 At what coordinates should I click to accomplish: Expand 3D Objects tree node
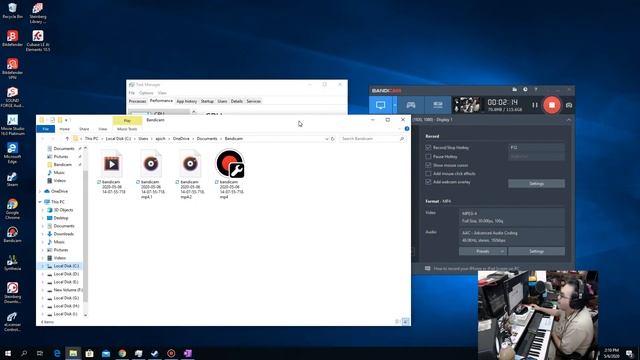click(x=43, y=210)
